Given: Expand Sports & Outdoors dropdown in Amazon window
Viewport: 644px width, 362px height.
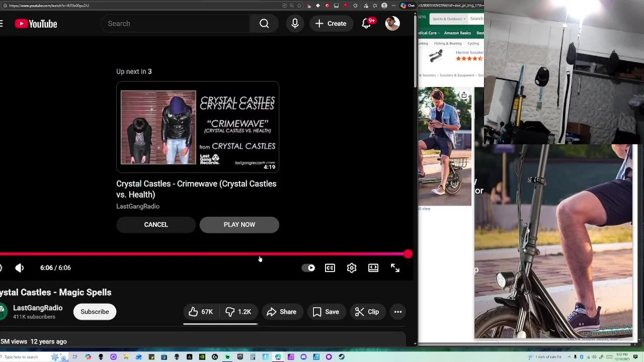Looking at the screenshot, I should pos(448,19).
